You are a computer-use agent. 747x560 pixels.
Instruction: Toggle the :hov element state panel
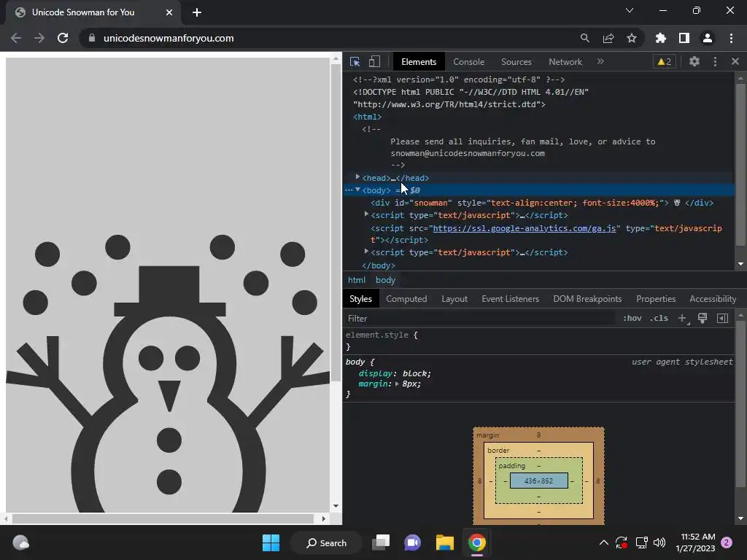[x=632, y=318]
